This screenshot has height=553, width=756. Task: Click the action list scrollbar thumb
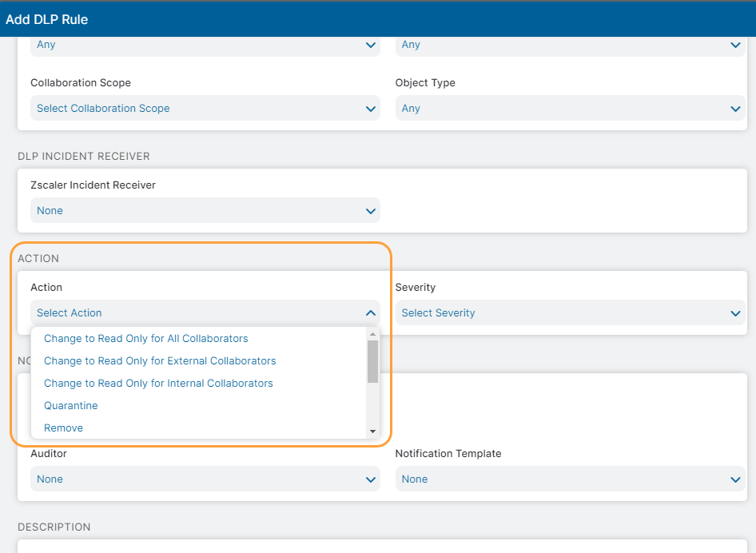tap(372, 361)
